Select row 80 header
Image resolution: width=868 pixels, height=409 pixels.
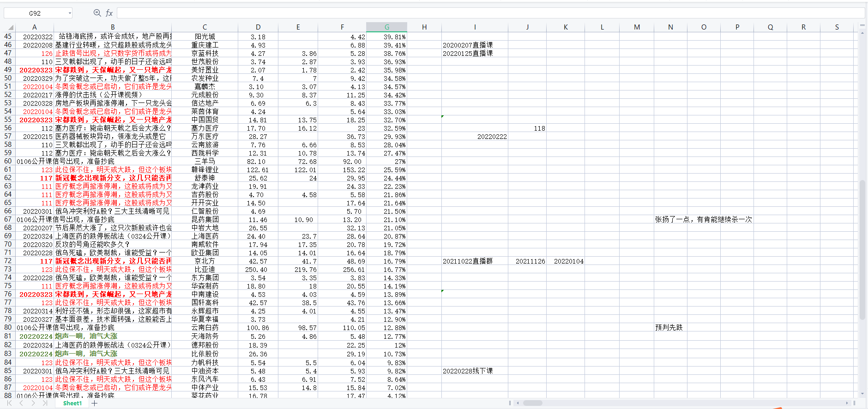pos(8,327)
